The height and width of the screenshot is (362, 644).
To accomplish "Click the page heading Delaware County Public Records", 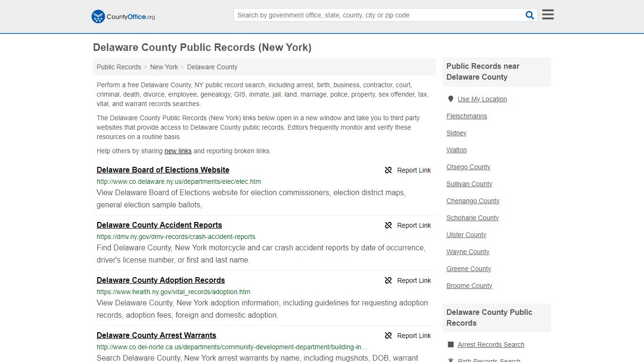I will [202, 47].
